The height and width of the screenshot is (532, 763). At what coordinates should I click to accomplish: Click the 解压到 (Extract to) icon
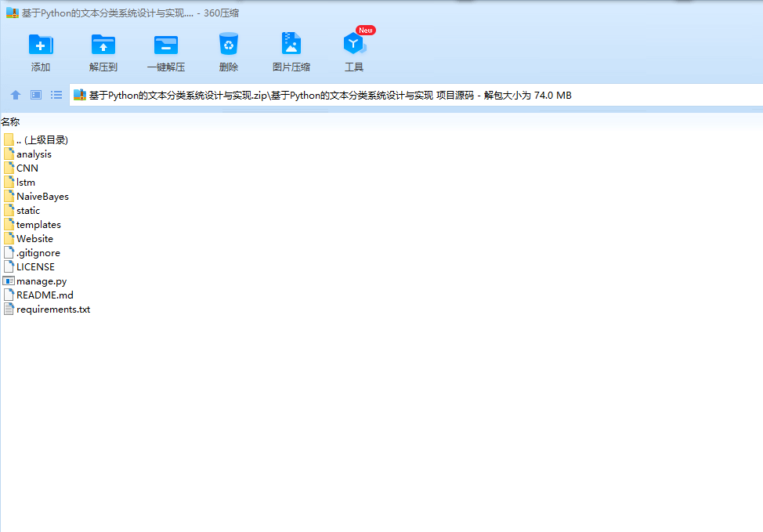(x=103, y=45)
